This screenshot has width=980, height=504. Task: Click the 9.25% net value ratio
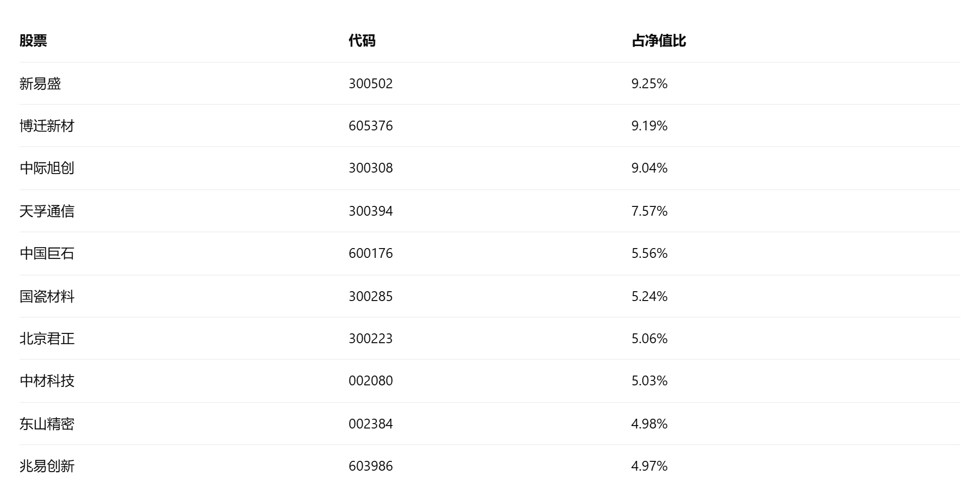[x=650, y=84]
